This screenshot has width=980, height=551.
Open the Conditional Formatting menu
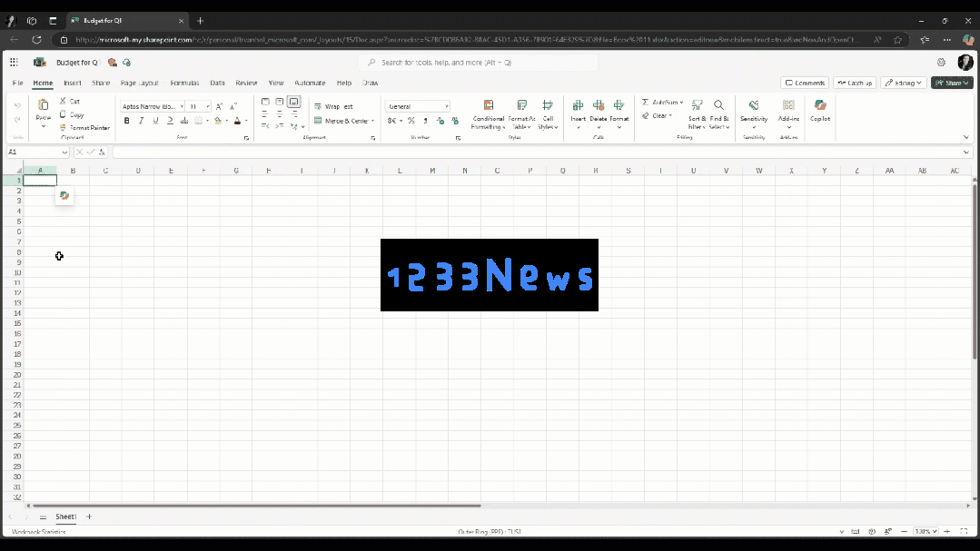click(x=488, y=114)
